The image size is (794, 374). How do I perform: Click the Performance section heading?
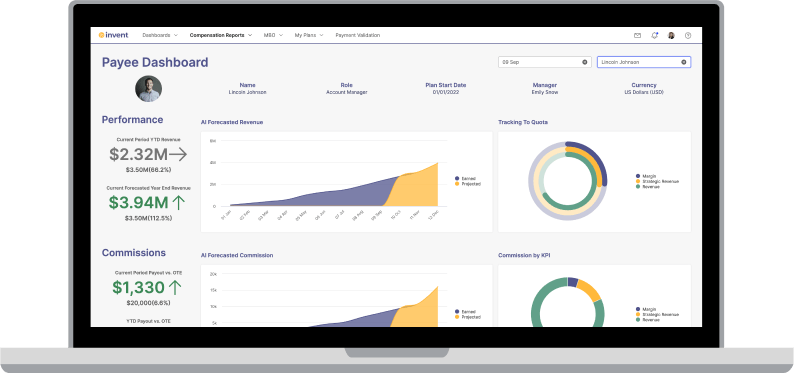[133, 120]
